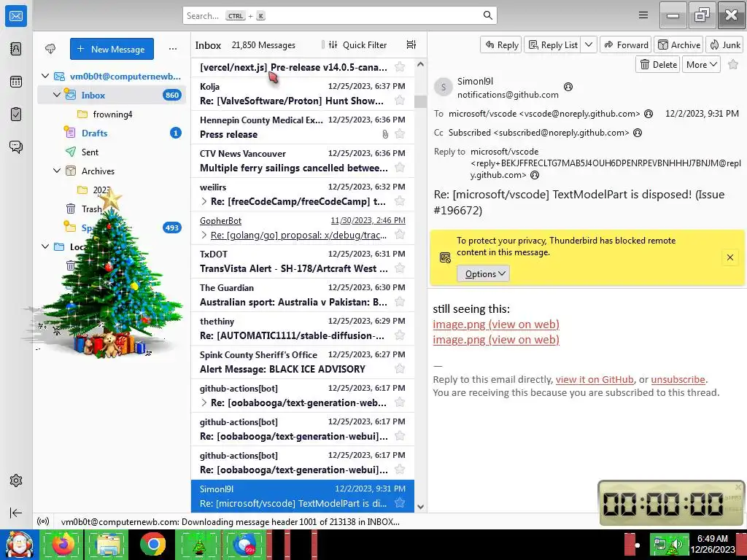Expand the first github-actions oobabooga thread
The height and width of the screenshot is (560, 747).
[204, 402]
